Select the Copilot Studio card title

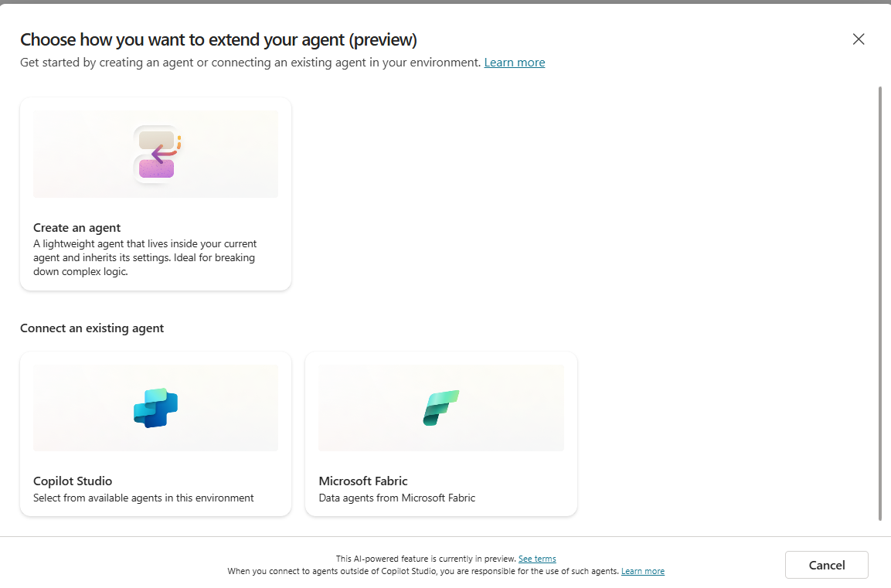pyautogui.click(x=73, y=481)
